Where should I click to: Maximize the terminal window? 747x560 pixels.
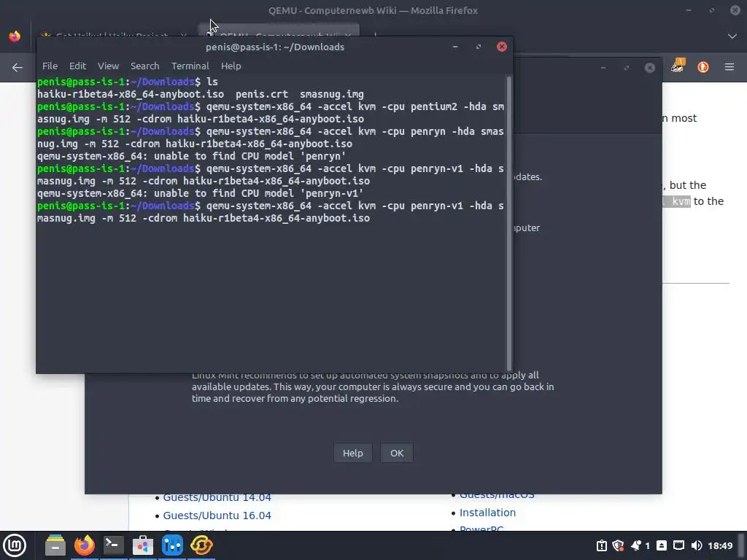click(479, 47)
